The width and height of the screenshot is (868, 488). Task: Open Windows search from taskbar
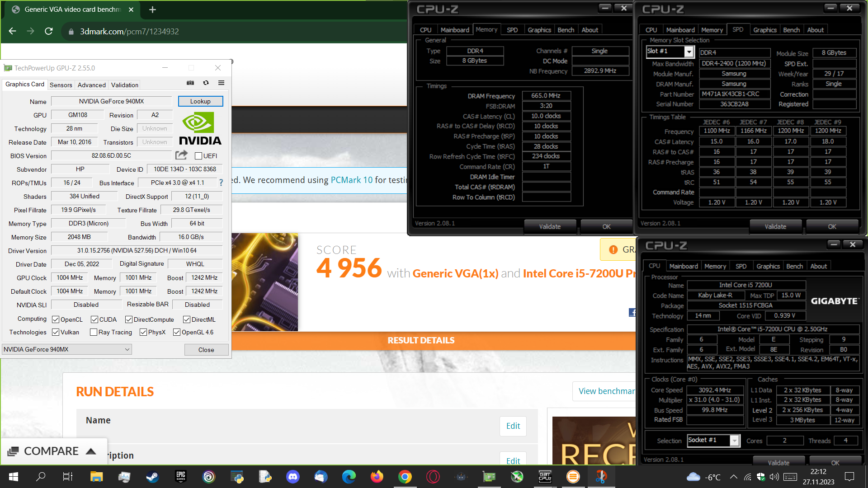tap(41, 477)
